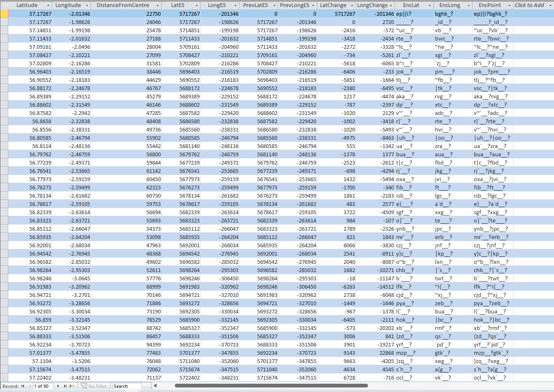
Task: Open the LatE5 column dropdown
Action: 197,5
